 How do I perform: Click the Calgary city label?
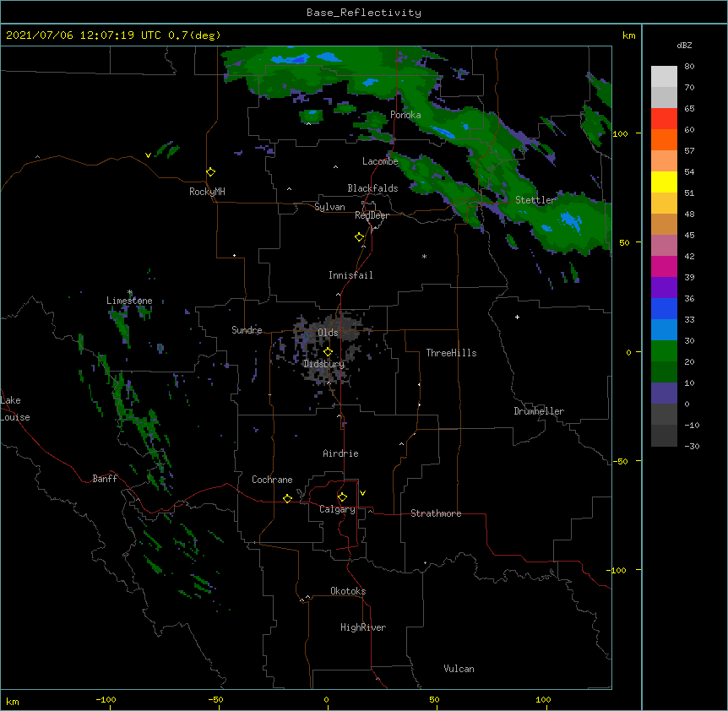(x=338, y=509)
